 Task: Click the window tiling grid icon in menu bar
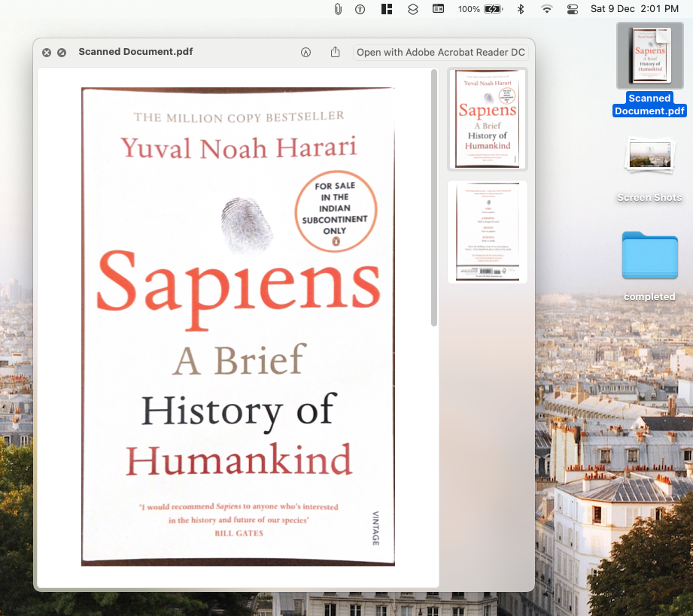point(387,9)
